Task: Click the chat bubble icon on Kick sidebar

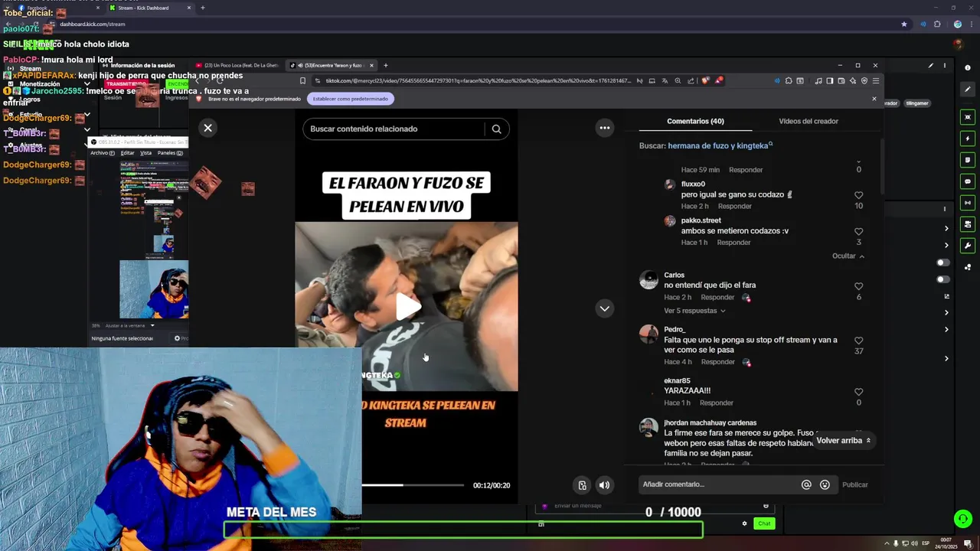Action: pyautogui.click(x=968, y=181)
